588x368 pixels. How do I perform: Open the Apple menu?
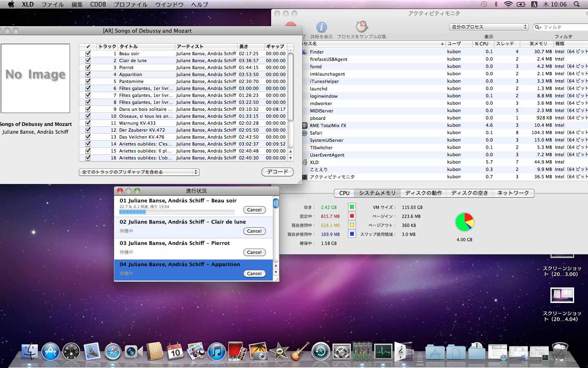point(11,4)
